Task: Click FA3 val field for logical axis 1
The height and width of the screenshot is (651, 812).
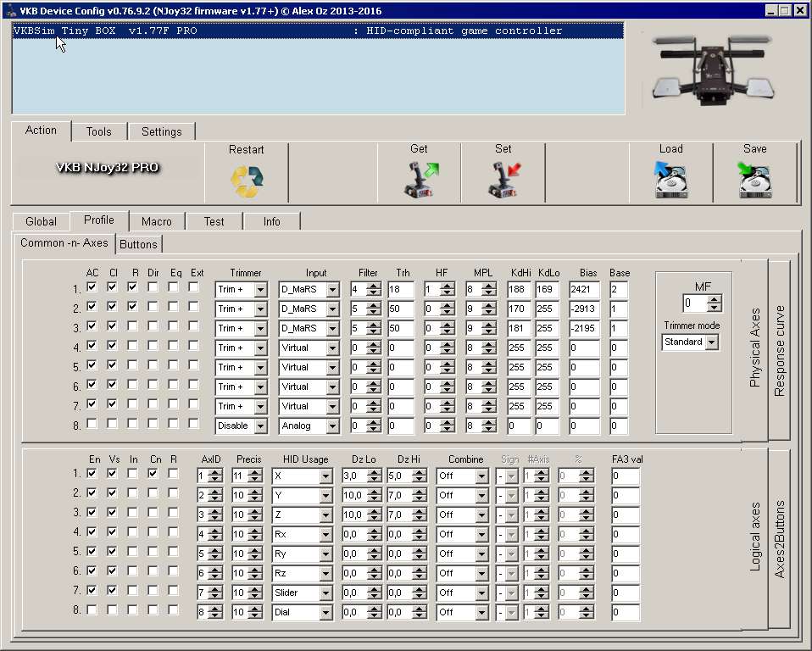Action: (626, 476)
